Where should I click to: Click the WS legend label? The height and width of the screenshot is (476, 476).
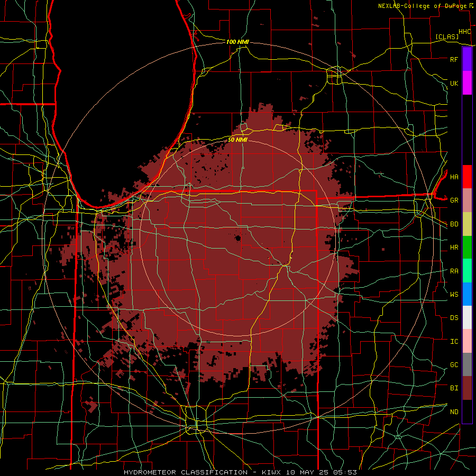[454, 294]
